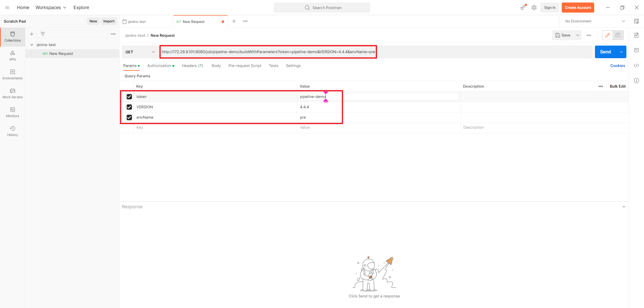Open the Workspaces dropdown
This screenshot has height=308, width=644.
pos(51,8)
